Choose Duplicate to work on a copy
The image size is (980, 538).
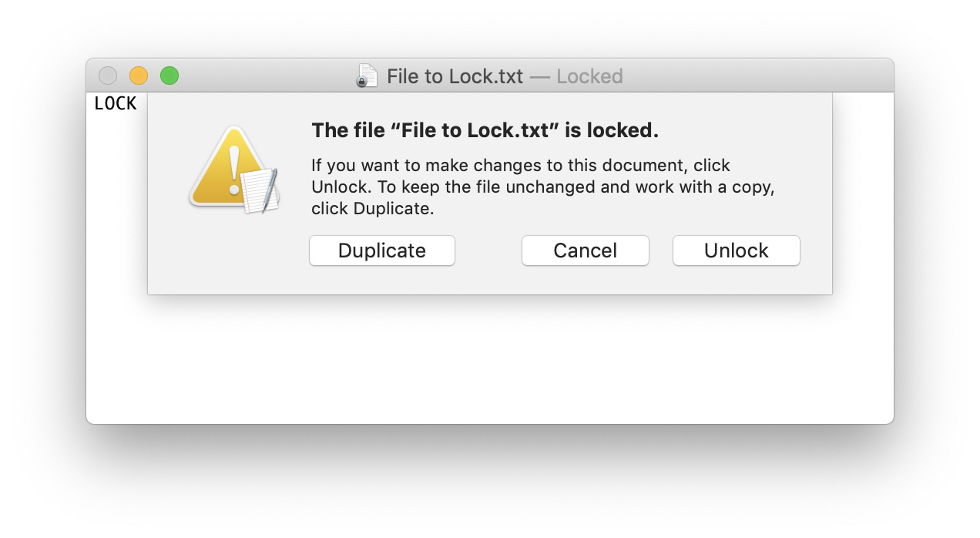(381, 251)
